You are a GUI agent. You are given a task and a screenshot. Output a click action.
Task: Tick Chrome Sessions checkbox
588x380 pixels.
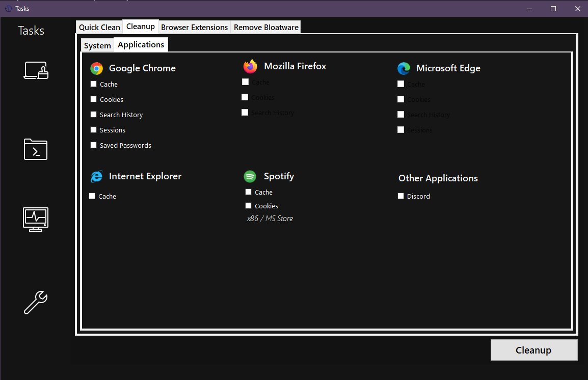(x=93, y=130)
